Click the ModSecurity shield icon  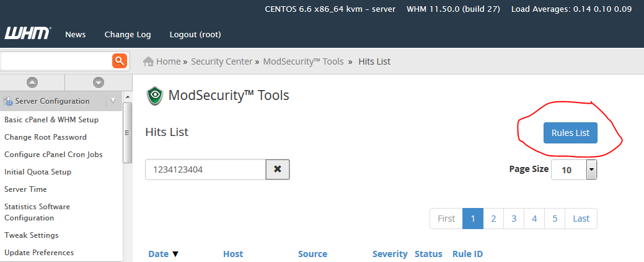(x=154, y=96)
